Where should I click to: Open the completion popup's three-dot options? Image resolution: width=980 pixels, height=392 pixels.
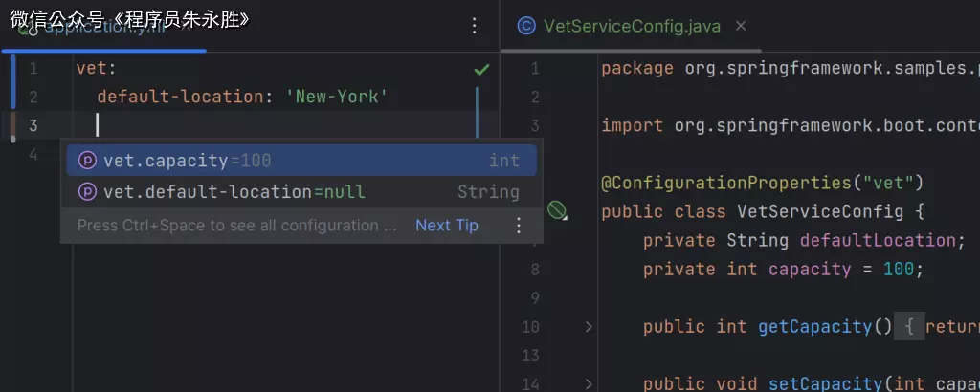[519, 226]
